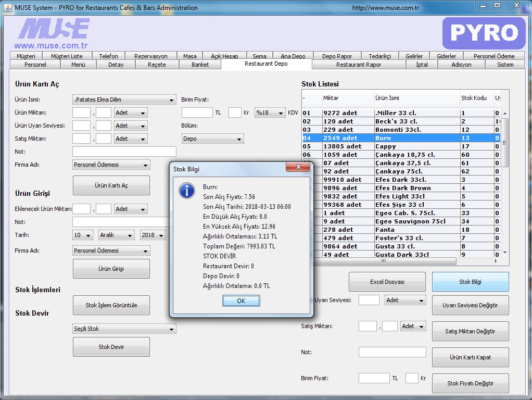This screenshot has height=400, width=532.
Task: Open the Menü tab
Action: [79, 65]
